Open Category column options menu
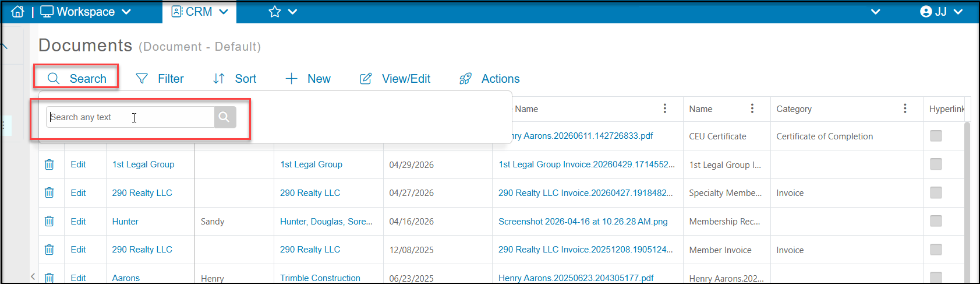The width and height of the screenshot is (980, 284). [x=905, y=108]
